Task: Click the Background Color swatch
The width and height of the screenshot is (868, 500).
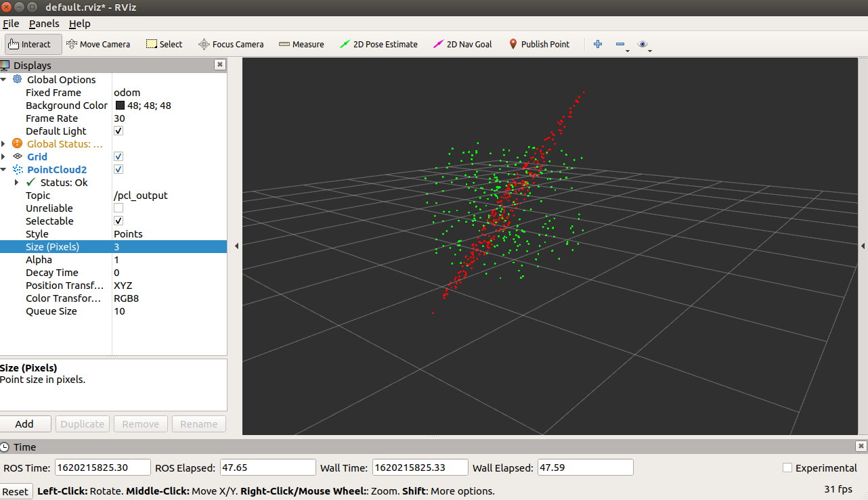Action: [x=120, y=105]
